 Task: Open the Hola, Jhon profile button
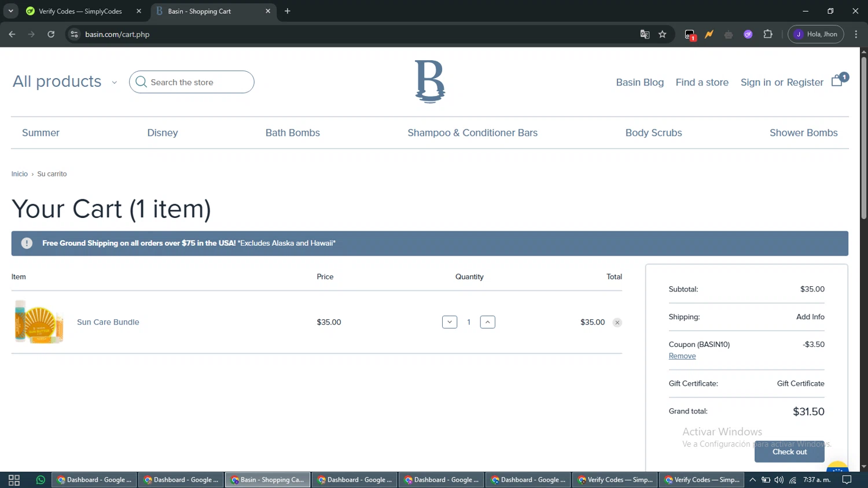tap(816, 34)
